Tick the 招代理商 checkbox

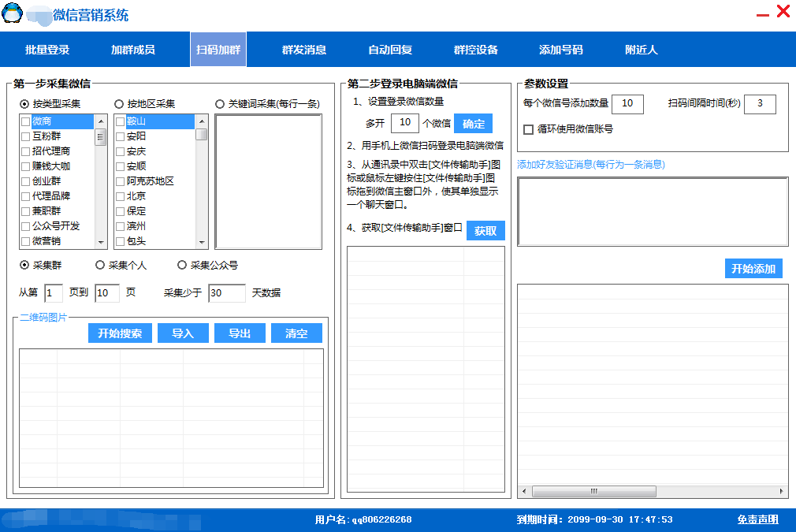click(x=26, y=152)
